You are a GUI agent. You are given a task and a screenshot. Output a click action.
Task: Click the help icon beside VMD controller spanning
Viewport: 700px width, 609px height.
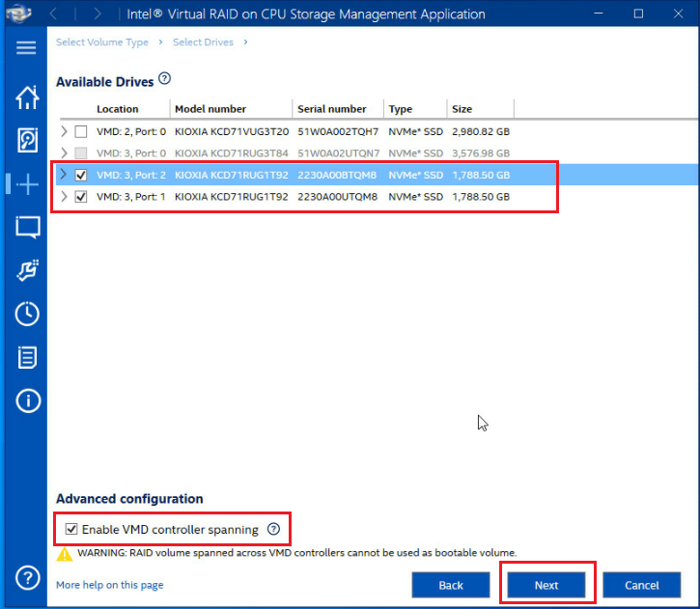tap(273, 529)
